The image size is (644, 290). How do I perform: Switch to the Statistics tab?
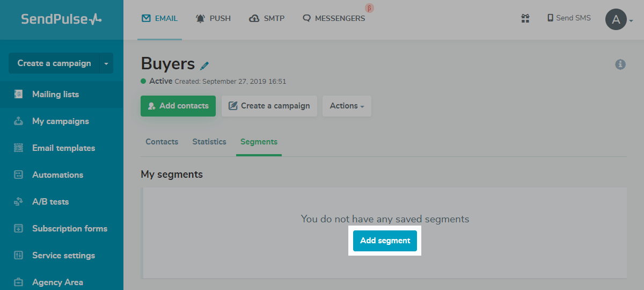click(x=209, y=142)
